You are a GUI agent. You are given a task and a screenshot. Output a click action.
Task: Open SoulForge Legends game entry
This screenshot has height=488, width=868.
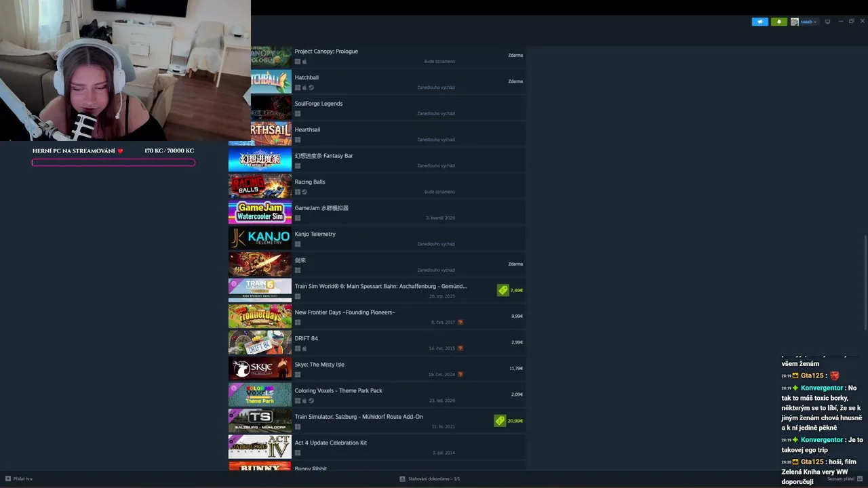pyautogui.click(x=319, y=104)
